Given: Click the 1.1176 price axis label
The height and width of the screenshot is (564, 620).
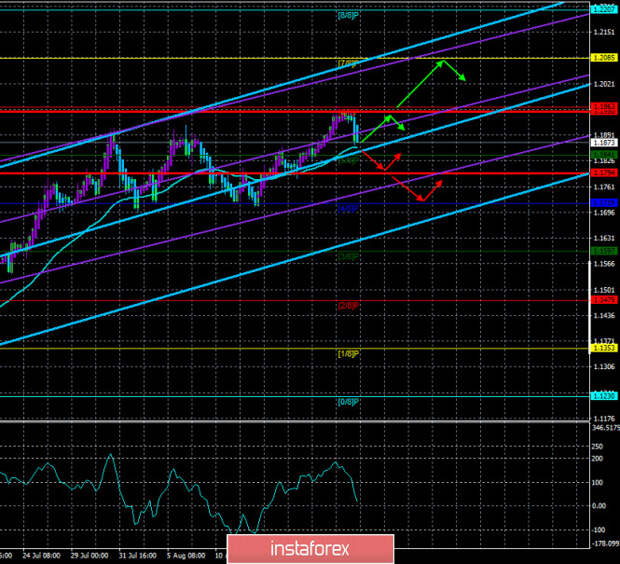Looking at the screenshot, I should (604, 418).
